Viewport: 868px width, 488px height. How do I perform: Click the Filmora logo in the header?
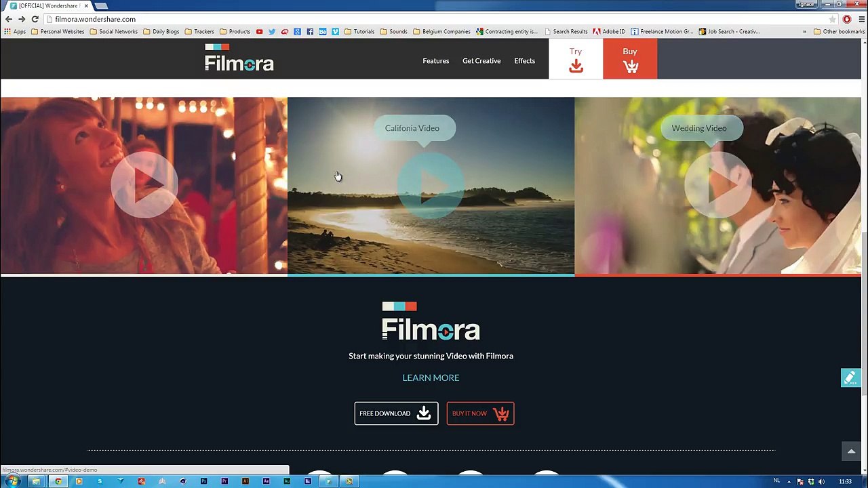coord(239,58)
